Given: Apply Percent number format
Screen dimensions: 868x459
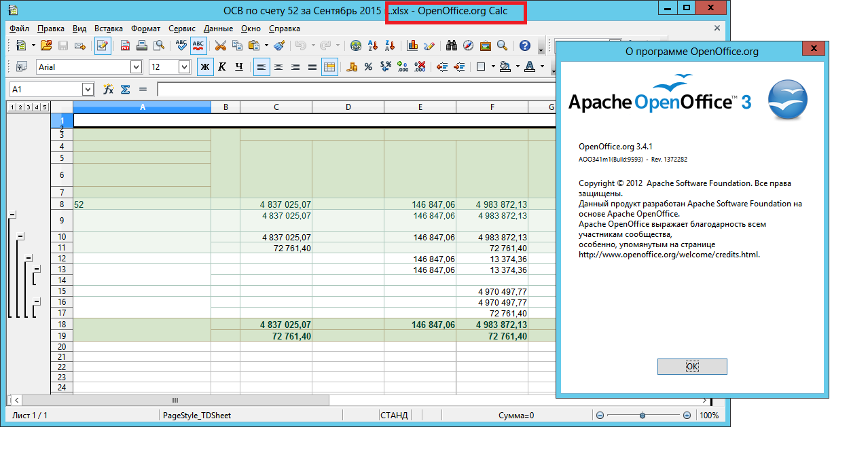Looking at the screenshot, I should 368,67.
